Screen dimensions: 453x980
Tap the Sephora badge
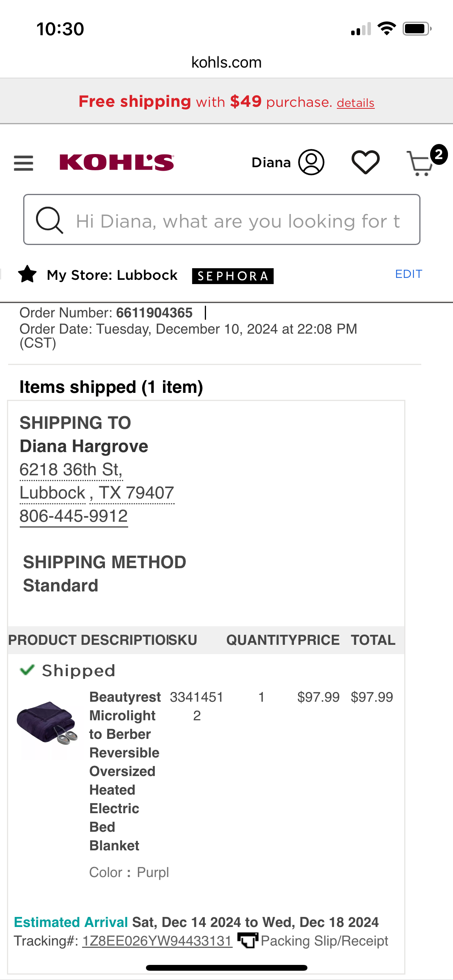[x=233, y=276]
